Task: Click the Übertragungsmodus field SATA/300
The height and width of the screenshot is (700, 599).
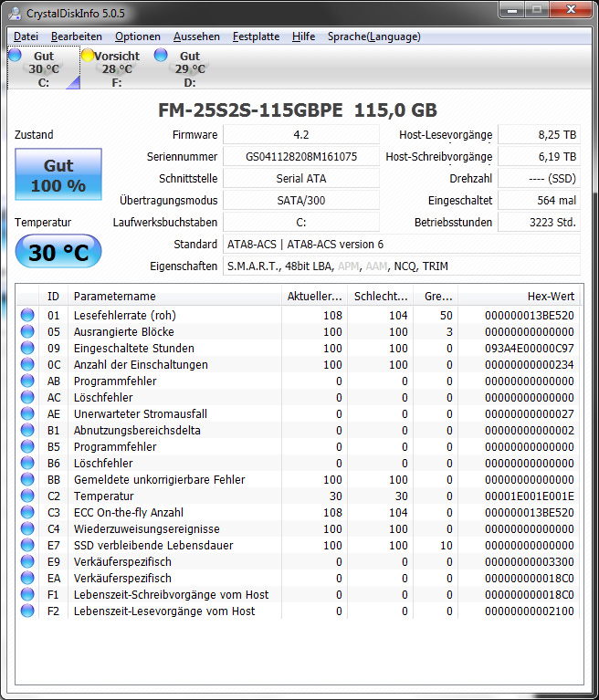Action: pos(301,201)
